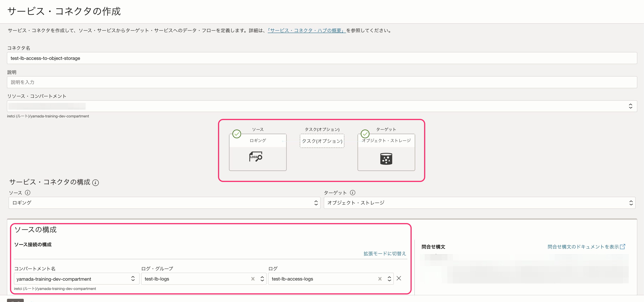Open the サービス・コネクタ・ハブの概要 link

coord(306,31)
